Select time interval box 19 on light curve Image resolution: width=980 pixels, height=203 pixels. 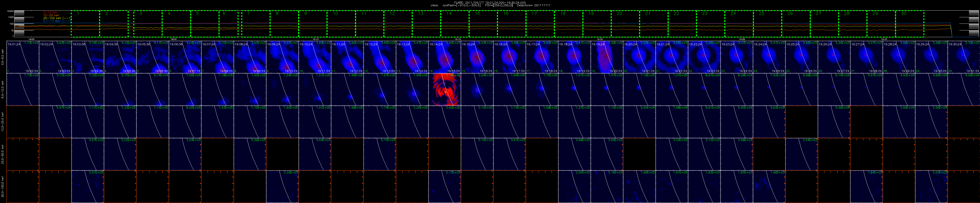[597, 24]
